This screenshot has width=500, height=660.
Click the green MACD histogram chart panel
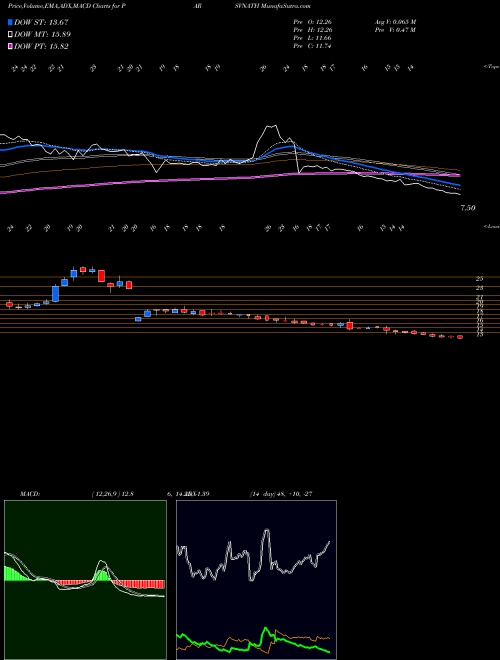tap(85, 580)
